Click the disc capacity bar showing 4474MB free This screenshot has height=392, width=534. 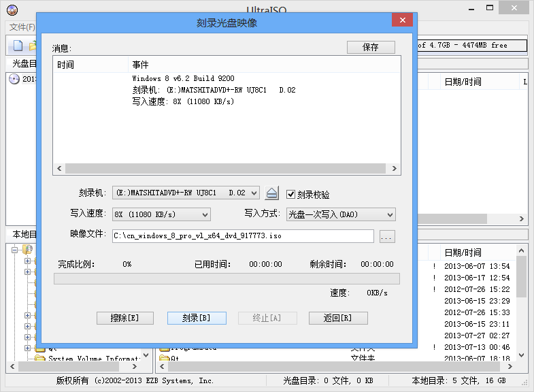472,46
